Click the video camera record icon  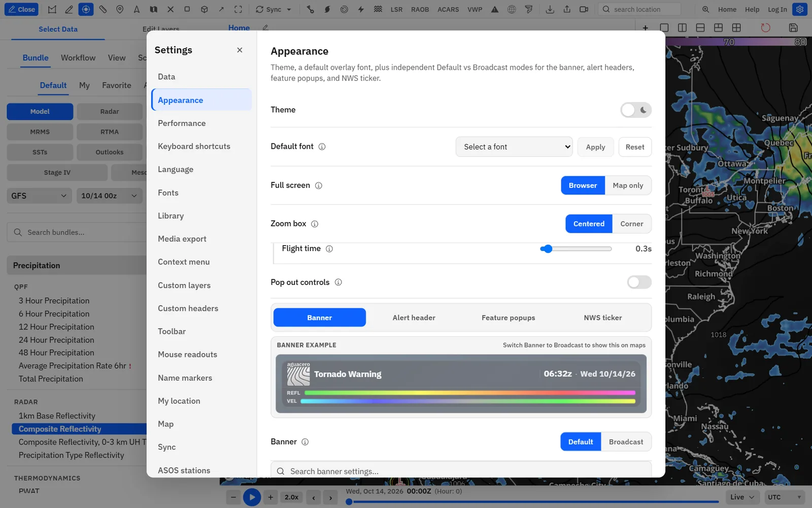coord(584,9)
